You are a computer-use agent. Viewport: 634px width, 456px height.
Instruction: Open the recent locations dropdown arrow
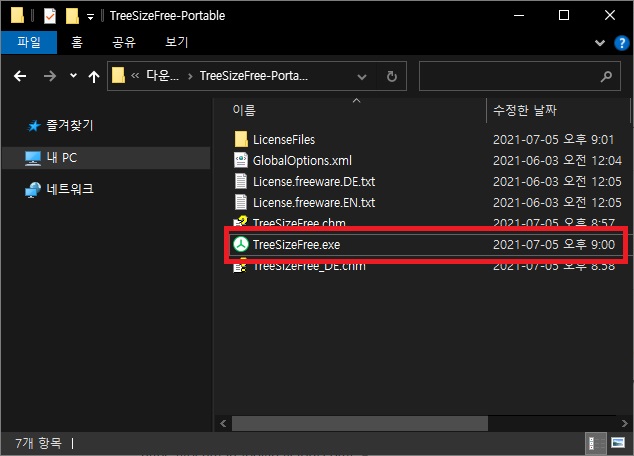(73, 76)
